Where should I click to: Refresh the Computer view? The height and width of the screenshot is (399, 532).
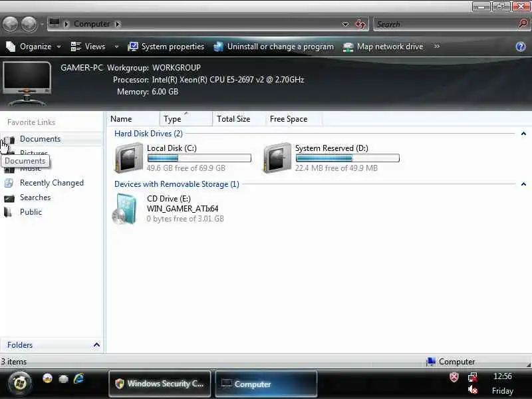360,24
